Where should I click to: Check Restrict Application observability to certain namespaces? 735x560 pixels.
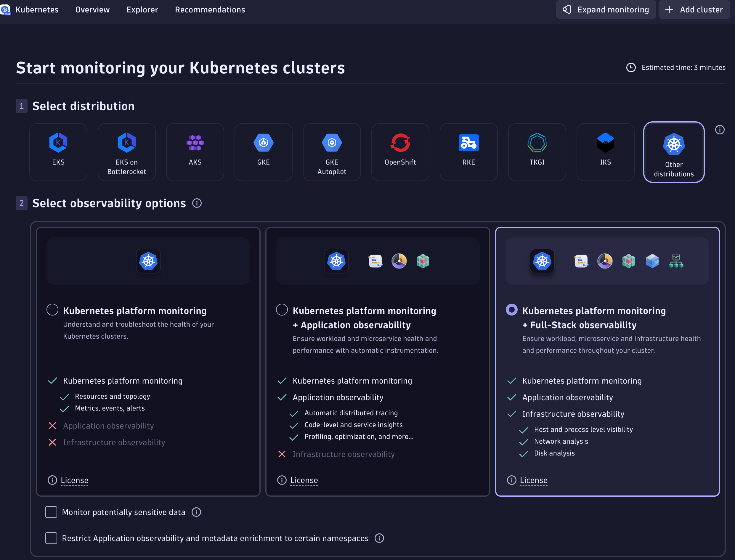(x=51, y=538)
